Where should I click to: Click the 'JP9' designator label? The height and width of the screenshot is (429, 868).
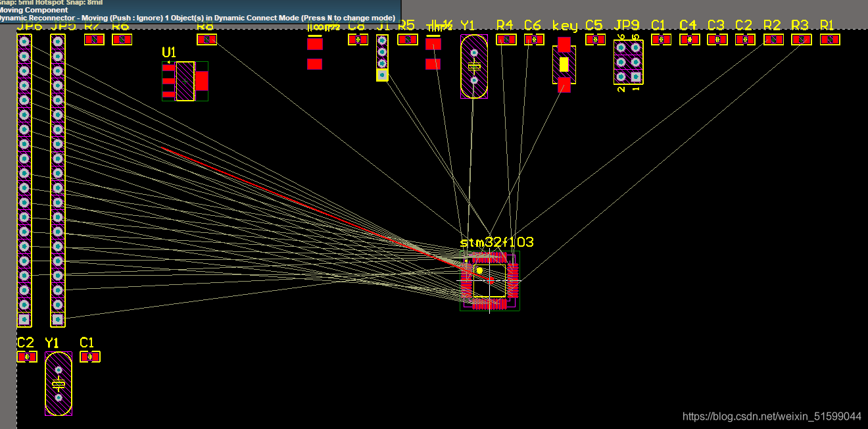click(x=626, y=26)
